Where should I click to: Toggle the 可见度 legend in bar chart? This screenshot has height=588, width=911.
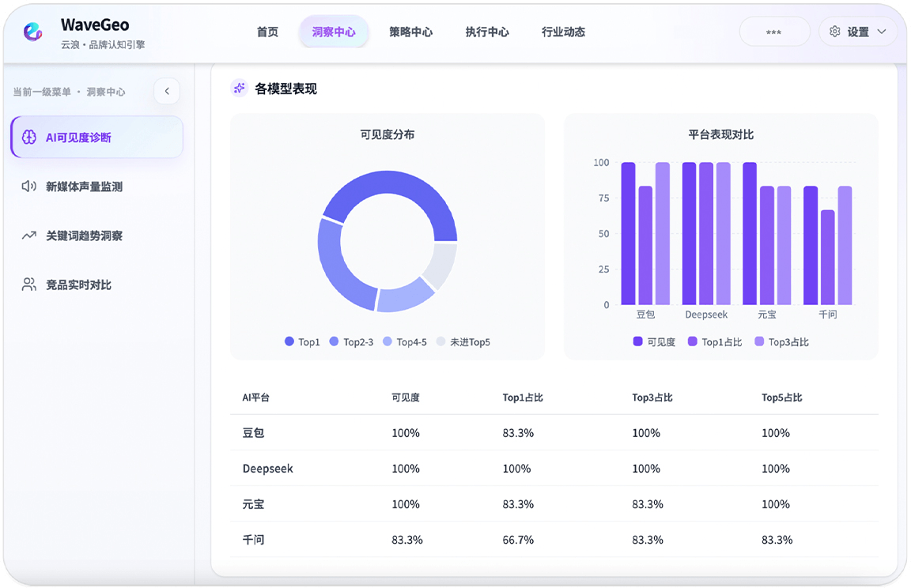click(x=654, y=342)
